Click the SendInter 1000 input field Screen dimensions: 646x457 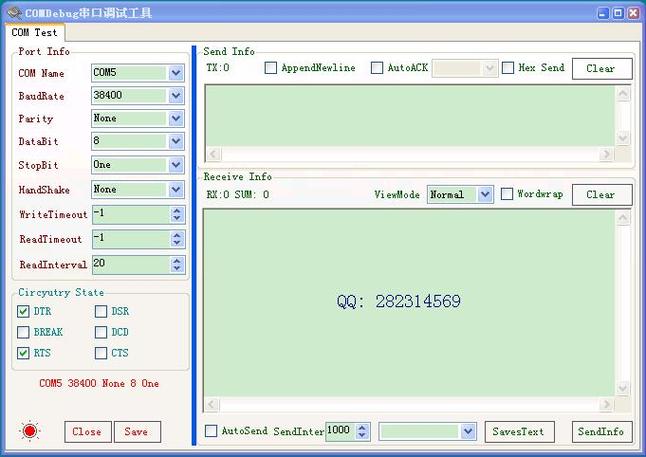341,431
